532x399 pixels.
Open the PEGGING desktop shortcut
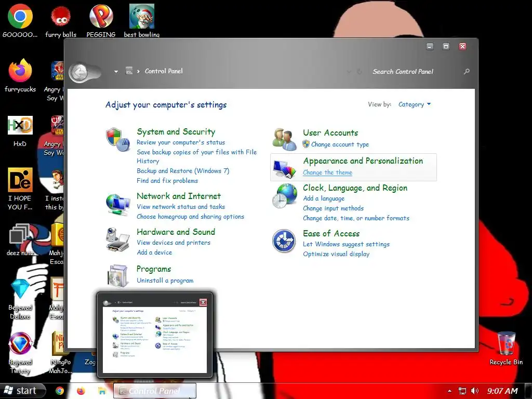[101, 21]
